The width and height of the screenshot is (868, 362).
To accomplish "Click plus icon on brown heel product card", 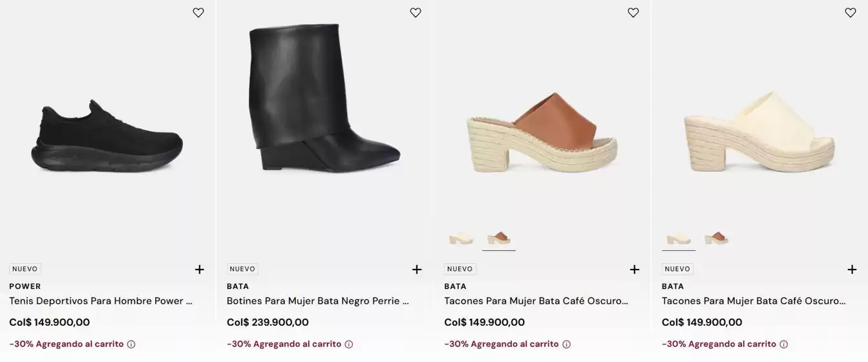I will pos(635,270).
